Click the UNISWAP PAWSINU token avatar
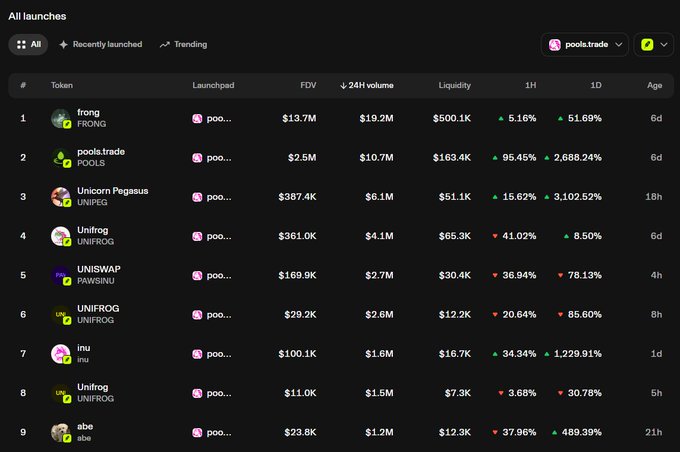Viewport: 680px width, 452px height. pos(61,275)
